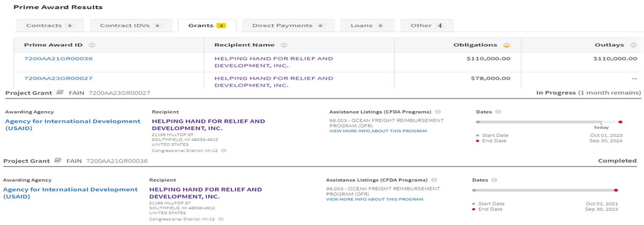This screenshot has width=644, height=225.
Task: Click FAIN 7200AA21GR00036 heading text
Action: pos(106,161)
